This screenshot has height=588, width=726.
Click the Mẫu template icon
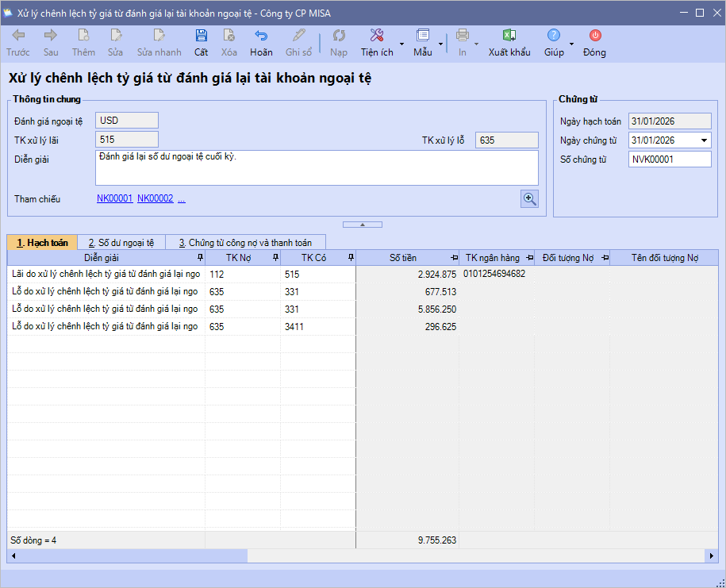(423, 36)
